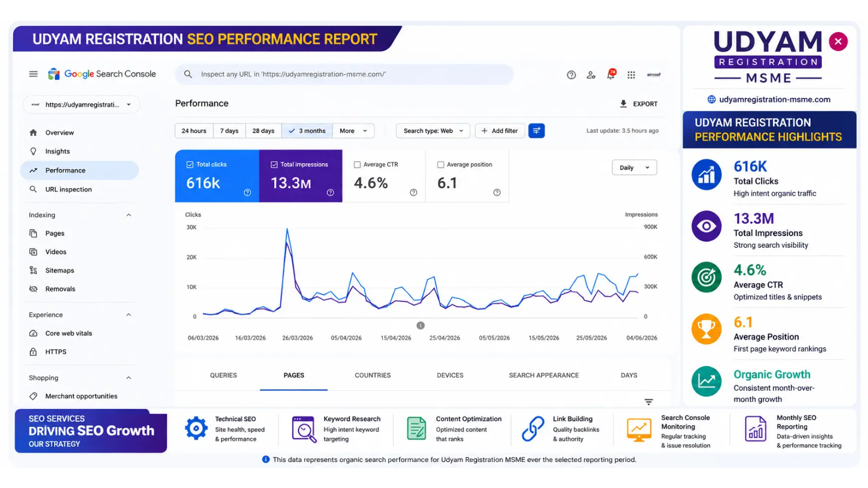This screenshot has width=868, height=488.
Task: Click the Google Search Console logo
Action: click(102, 74)
